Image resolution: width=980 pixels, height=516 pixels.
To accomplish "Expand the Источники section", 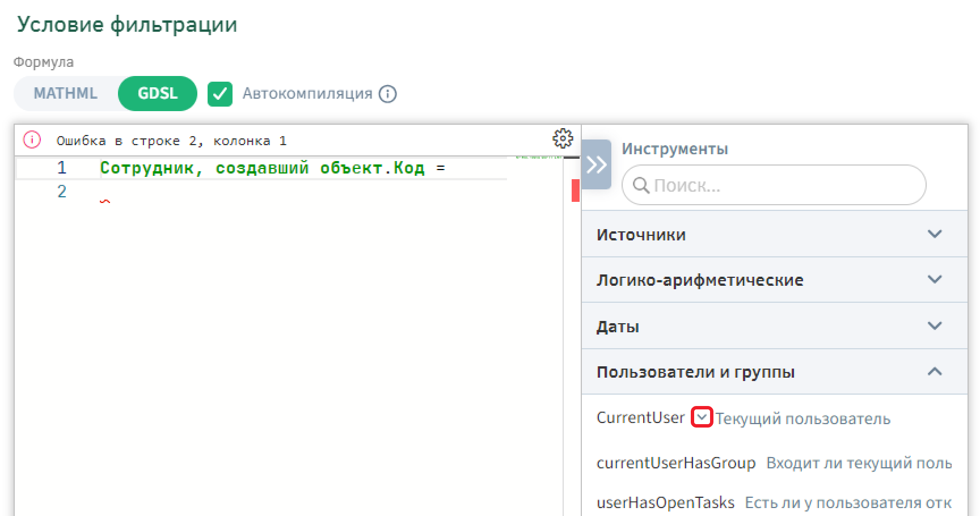I will (x=934, y=234).
